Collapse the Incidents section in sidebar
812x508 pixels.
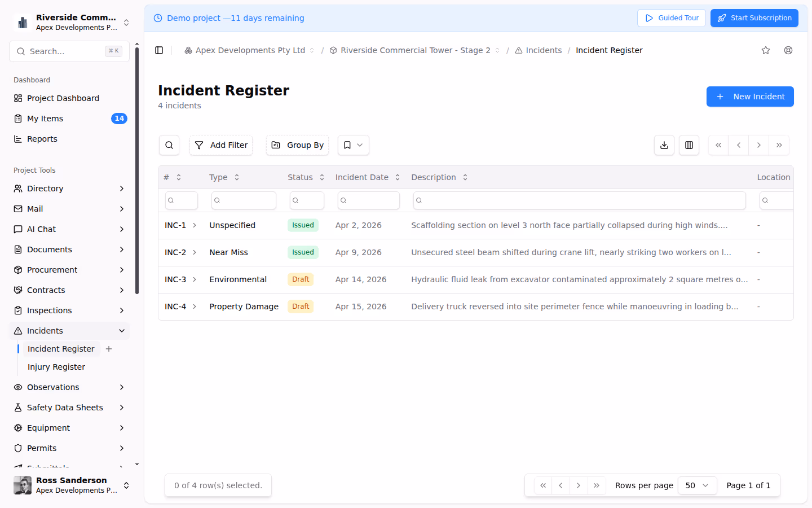point(122,330)
